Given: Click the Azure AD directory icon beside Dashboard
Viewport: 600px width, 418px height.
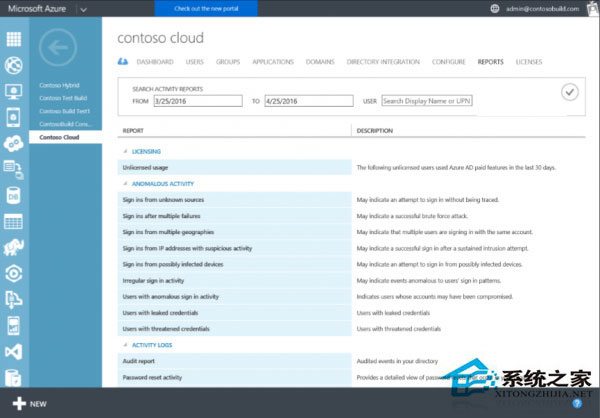Looking at the screenshot, I should click(123, 61).
